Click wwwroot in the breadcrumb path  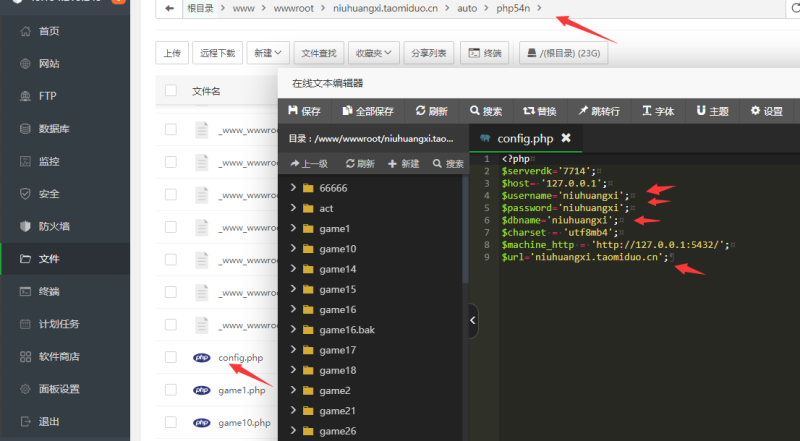294,8
